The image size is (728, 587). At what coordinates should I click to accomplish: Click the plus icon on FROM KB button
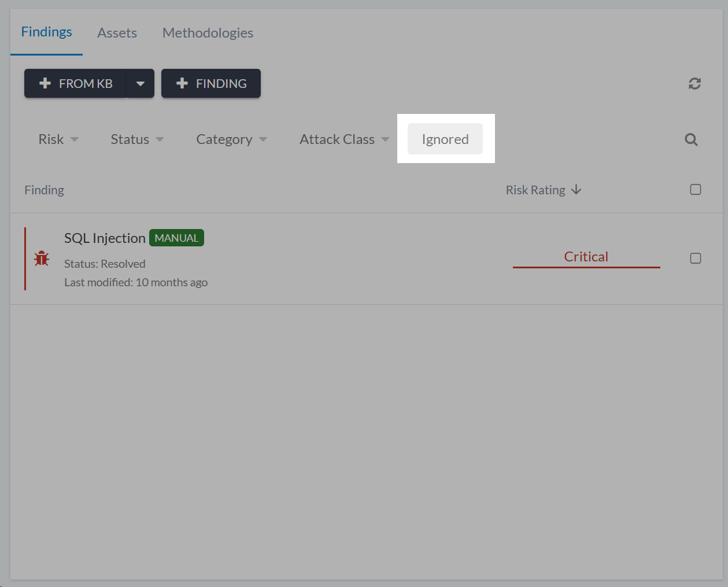coord(45,83)
